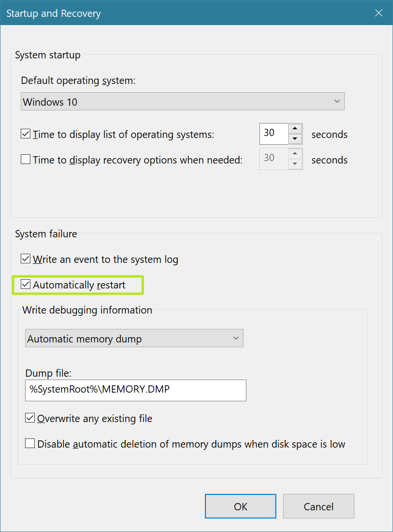Disable the Automatically restart option
The width and height of the screenshot is (393, 532).
(x=26, y=285)
